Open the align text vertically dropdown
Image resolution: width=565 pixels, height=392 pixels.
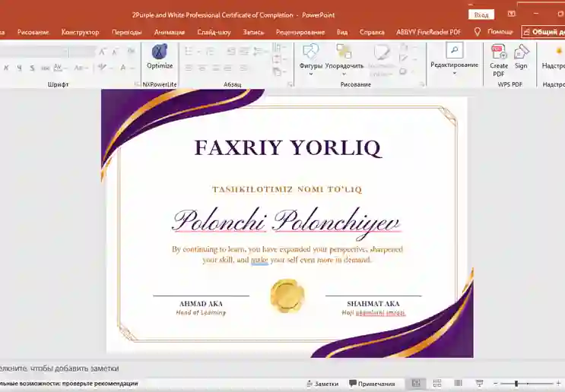point(279,59)
